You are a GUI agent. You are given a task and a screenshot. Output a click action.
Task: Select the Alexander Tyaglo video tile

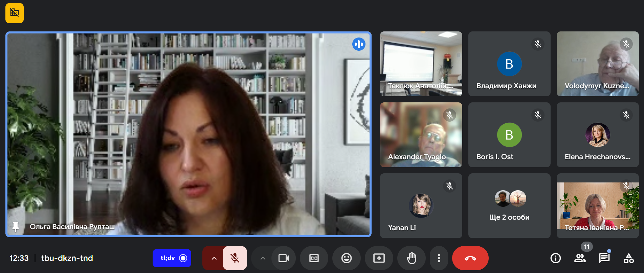coord(421,135)
